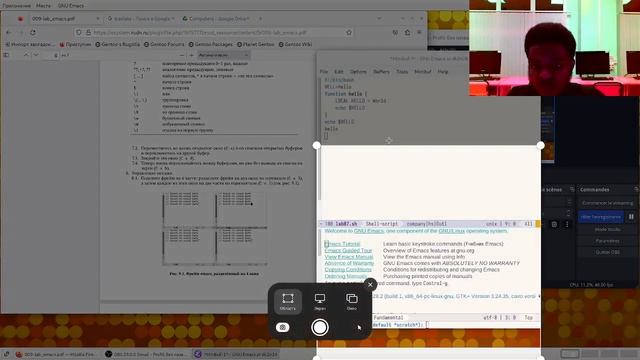Open the Gentoo Packages bookmark
This screenshot has height=360, width=640.
click(x=211, y=44)
